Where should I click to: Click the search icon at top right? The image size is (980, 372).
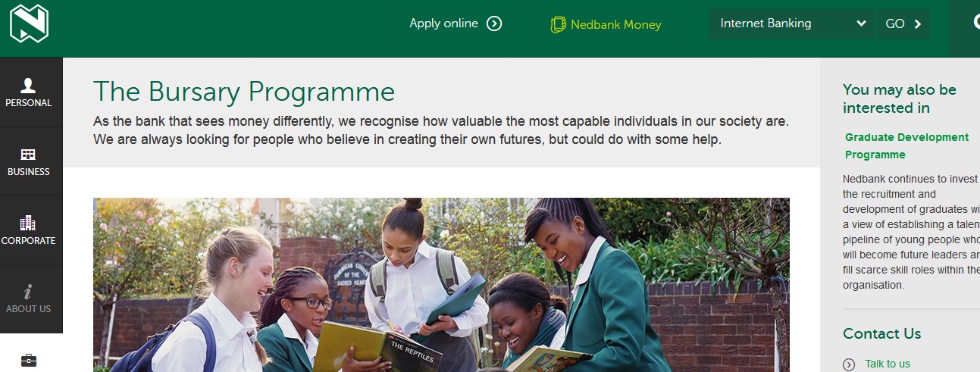pos(975,23)
